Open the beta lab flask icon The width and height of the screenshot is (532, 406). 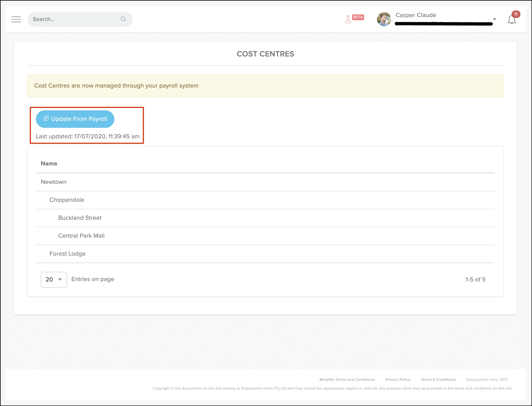pyautogui.click(x=348, y=19)
